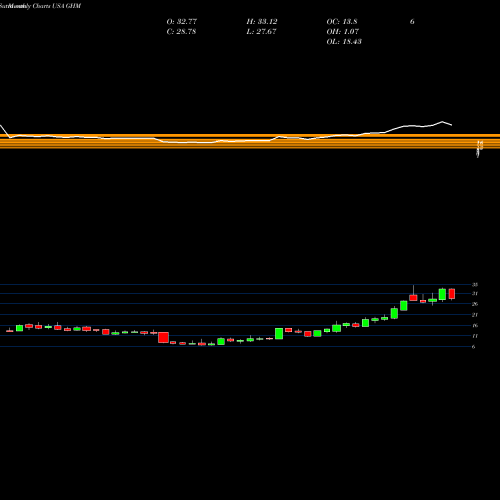The image size is (500, 500).
Task: Click the last red candlestick on the chart
Action: point(452,294)
